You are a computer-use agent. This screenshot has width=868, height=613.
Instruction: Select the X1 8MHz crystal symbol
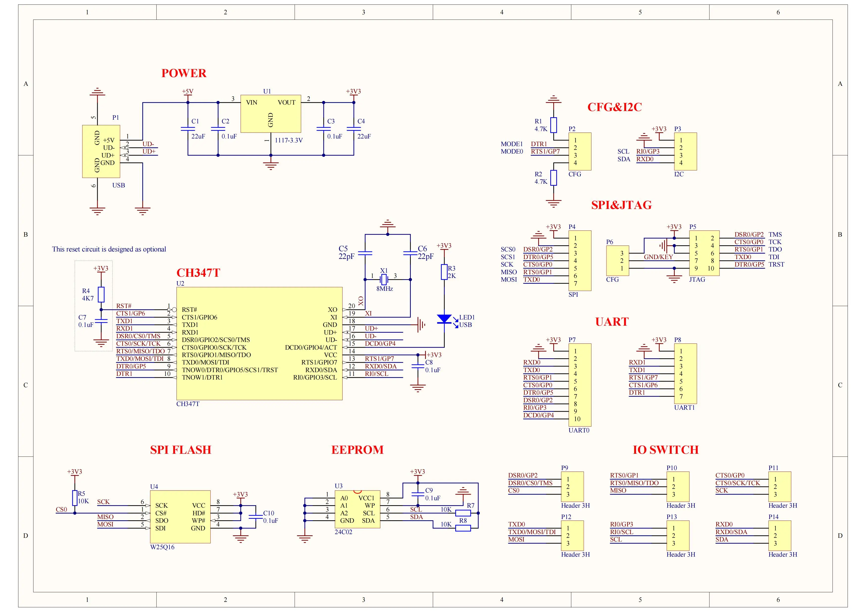pos(384,279)
